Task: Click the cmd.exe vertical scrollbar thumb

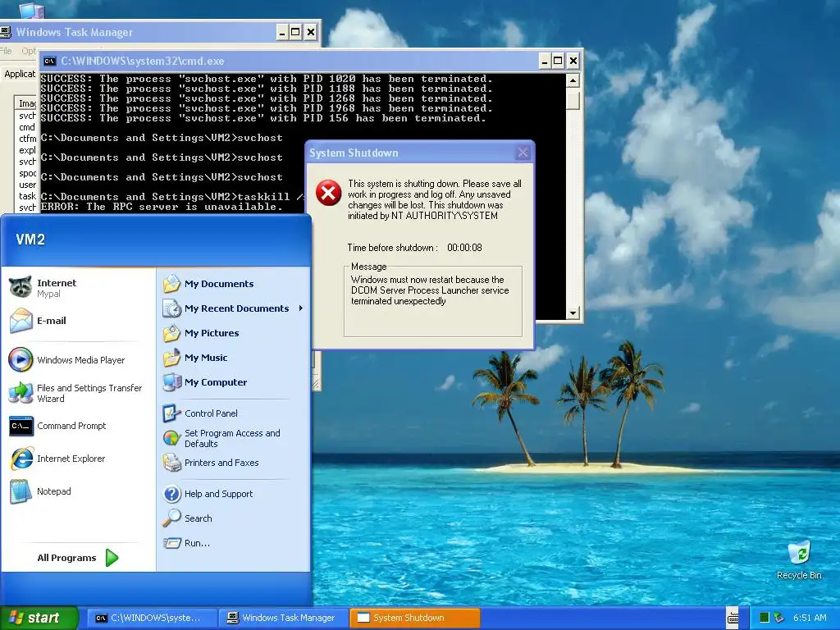Action: point(573,99)
